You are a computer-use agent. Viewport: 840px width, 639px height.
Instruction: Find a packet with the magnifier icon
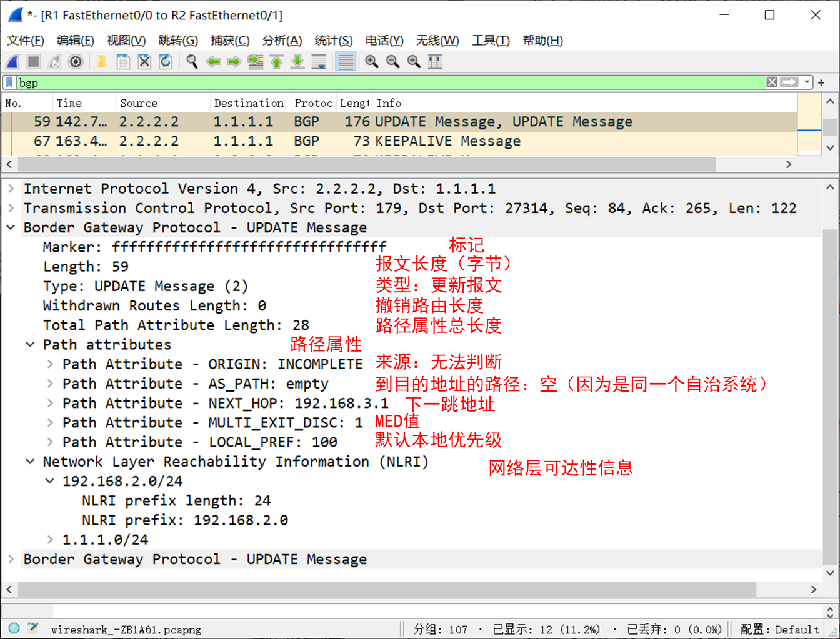click(192, 61)
